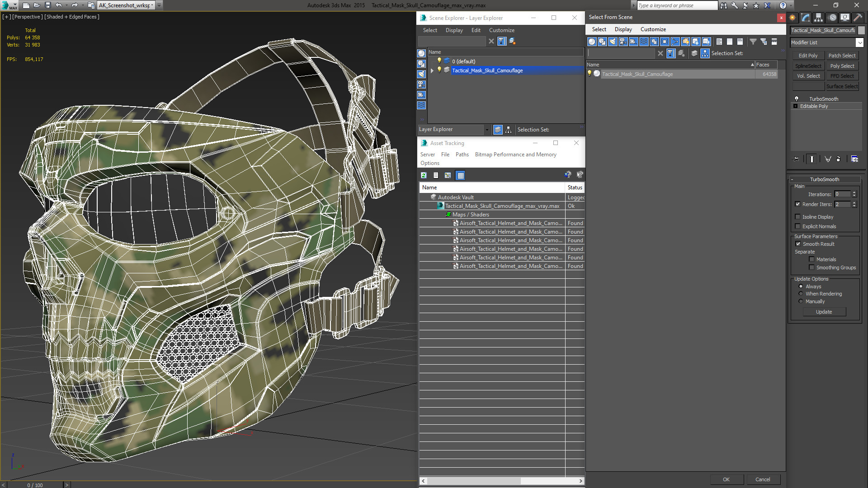The width and height of the screenshot is (868, 488).
Task: Click Table View icon in Asset Tracking toolbar
Action: point(460,175)
